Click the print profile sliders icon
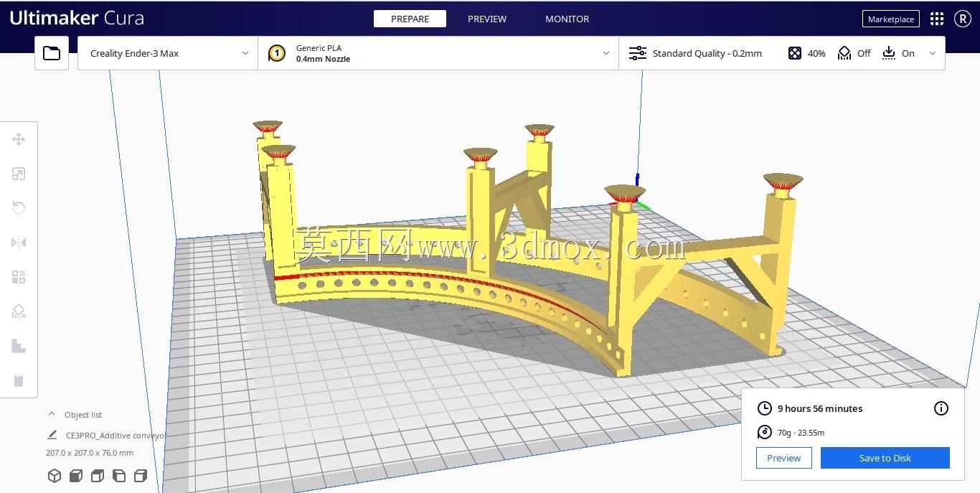980x493 pixels. [637, 53]
